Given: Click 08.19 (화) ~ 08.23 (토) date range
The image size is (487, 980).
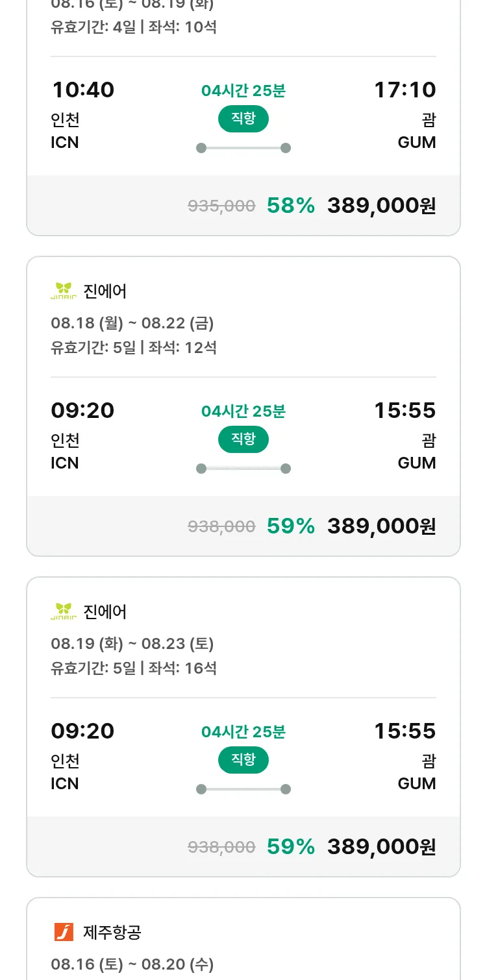Looking at the screenshot, I should coord(132,643).
